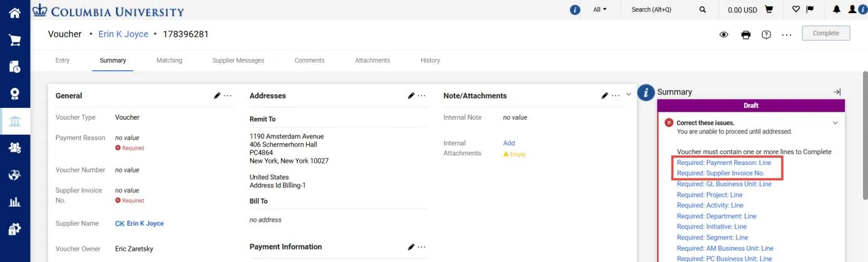Viewport: 868px width, 262px height.
Task: Click Required: AM Business Unit: Line link
Action: [x=725, y=248]
